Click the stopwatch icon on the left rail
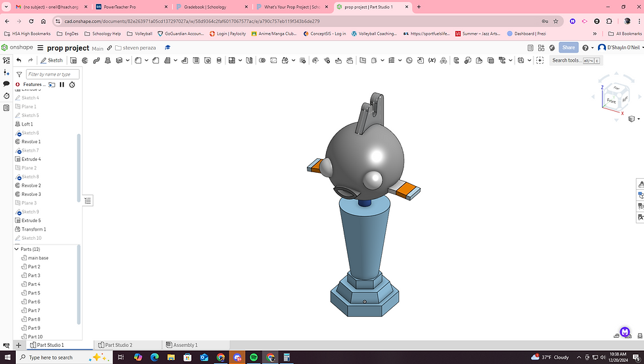 point(6,96)
